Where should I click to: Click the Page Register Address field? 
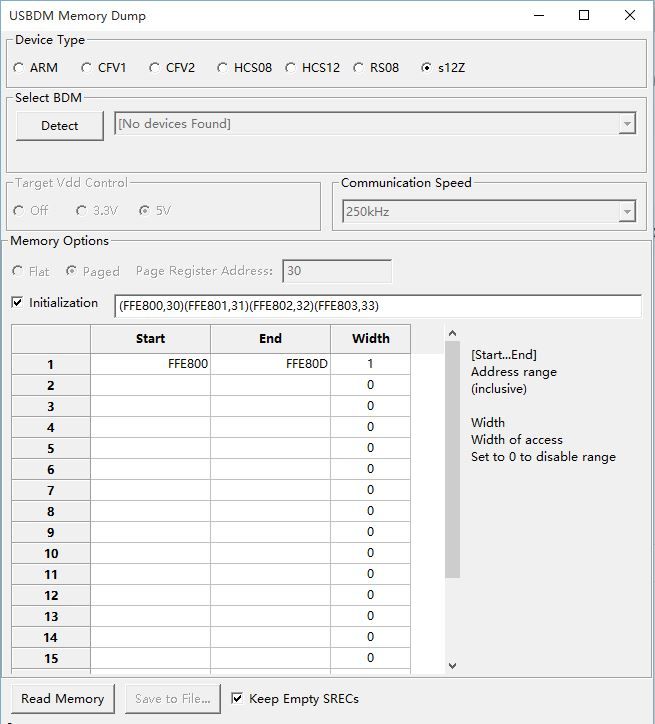337,271
